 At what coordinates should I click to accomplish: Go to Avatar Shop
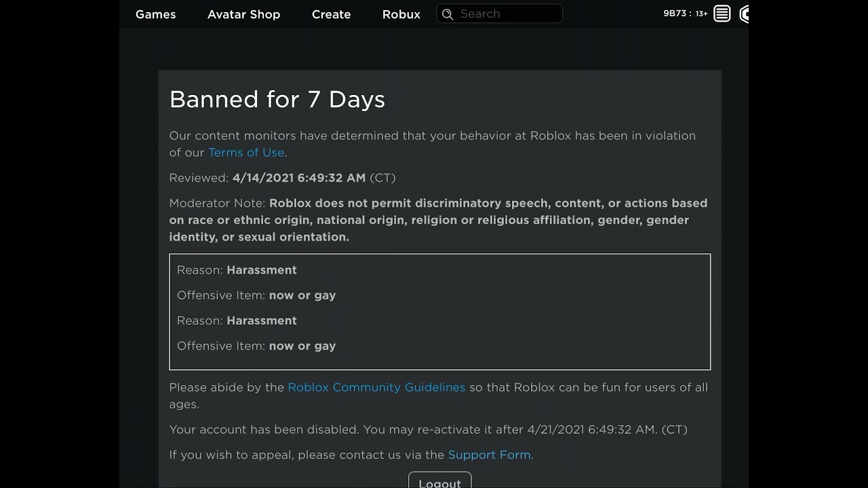point(243,14)
